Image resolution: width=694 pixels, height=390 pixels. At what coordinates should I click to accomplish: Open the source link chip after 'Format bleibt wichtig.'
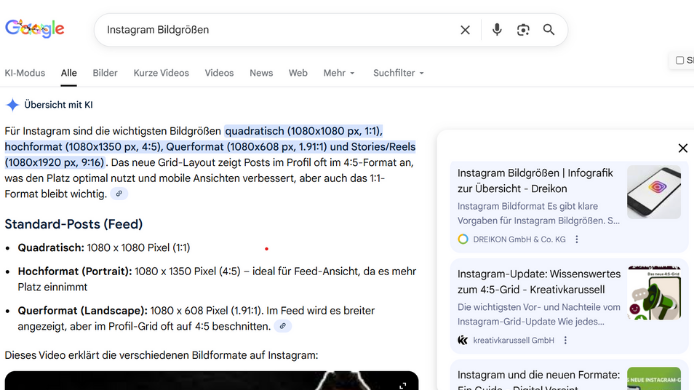[119, 194]
